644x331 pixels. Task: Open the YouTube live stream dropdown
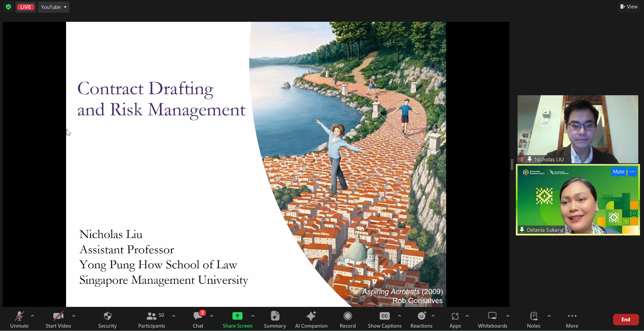click(54, 7)
